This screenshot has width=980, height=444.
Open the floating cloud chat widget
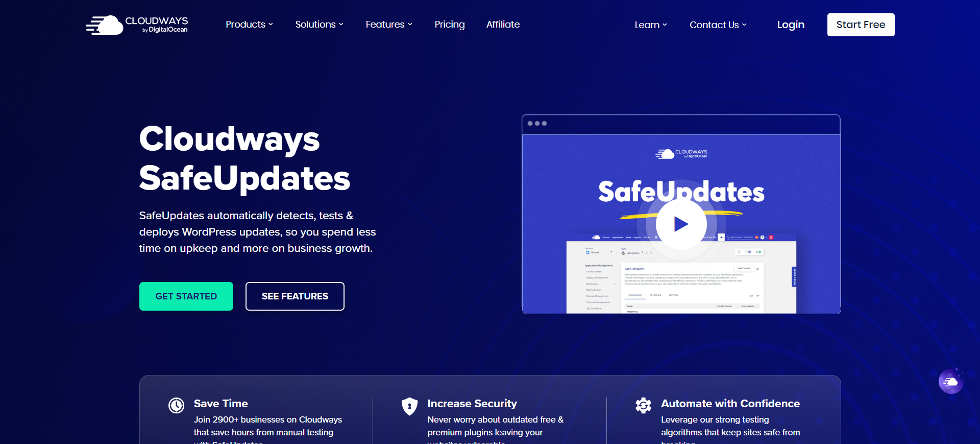[951, 381]
